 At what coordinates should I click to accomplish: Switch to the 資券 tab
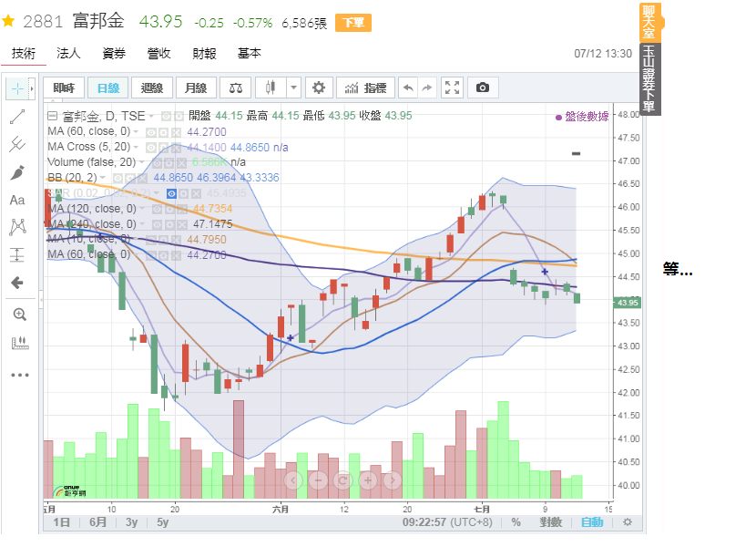114,53
